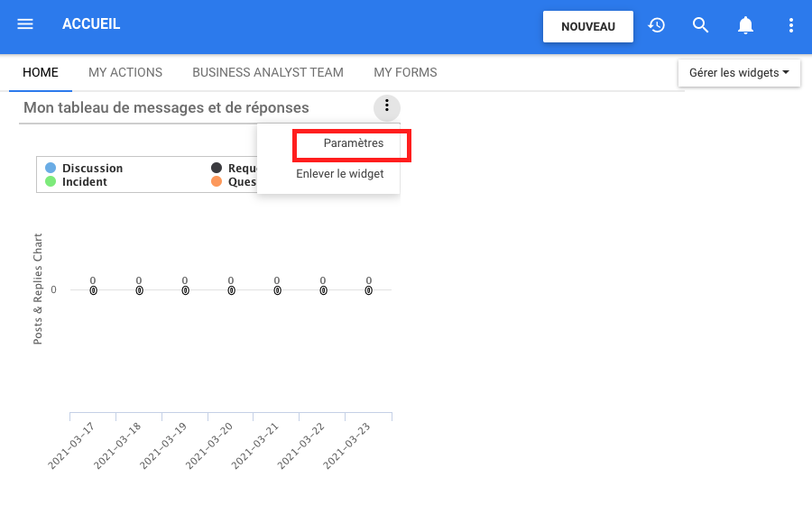812x523 pixels.
Task: Select Paramètres from the widget menu
Action: [353, 143]
